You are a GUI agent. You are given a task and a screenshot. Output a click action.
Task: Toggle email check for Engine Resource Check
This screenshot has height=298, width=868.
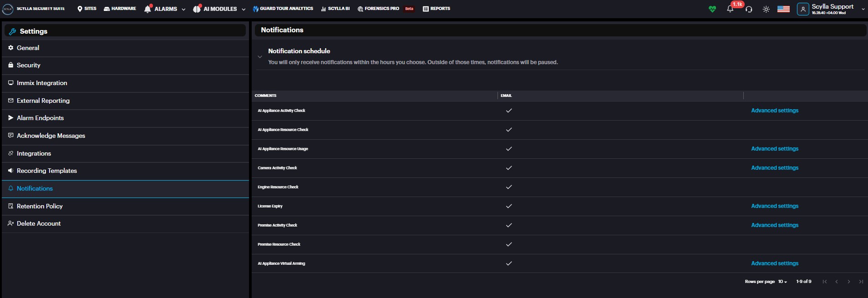coord(509,187)
